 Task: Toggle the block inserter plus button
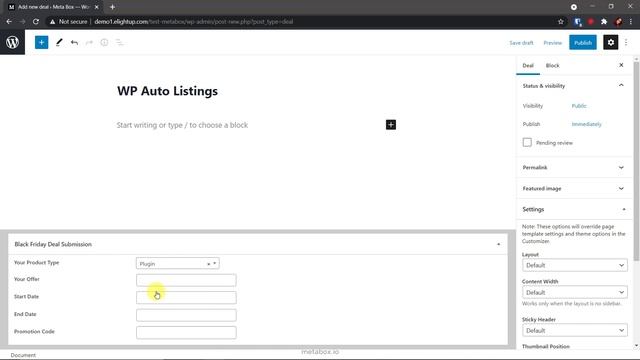tap(41, 42)
